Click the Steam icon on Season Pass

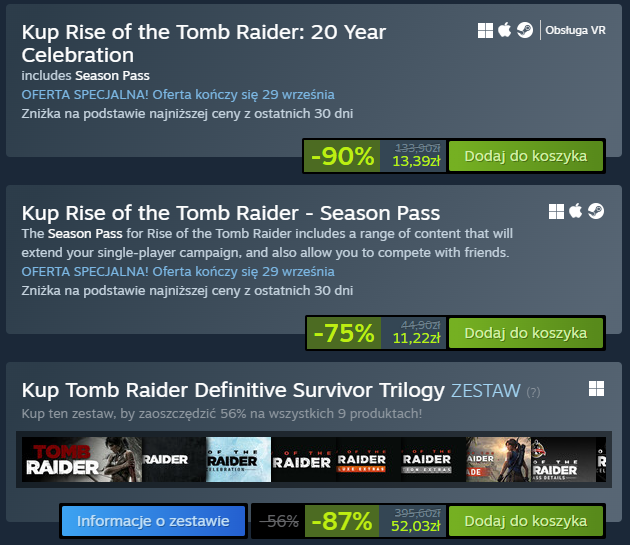(x=595, y=211)
